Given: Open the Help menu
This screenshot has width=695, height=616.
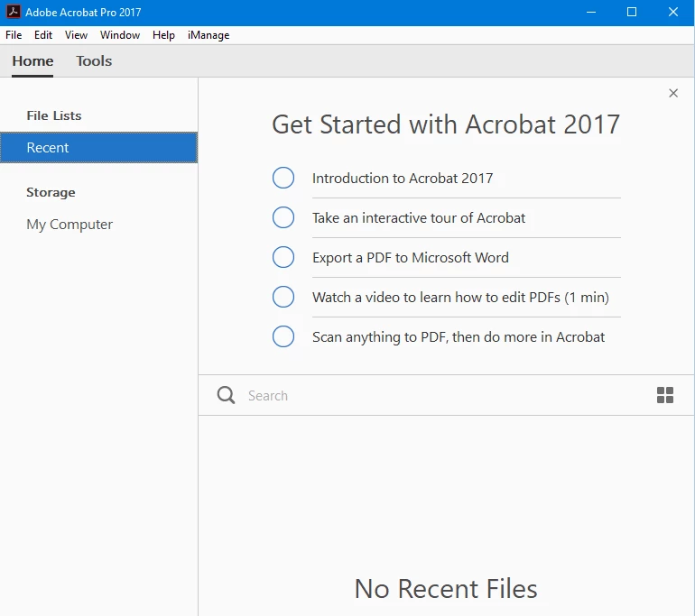Looking at the screenshot, I should pyautogui.click(x=163, y=35).
